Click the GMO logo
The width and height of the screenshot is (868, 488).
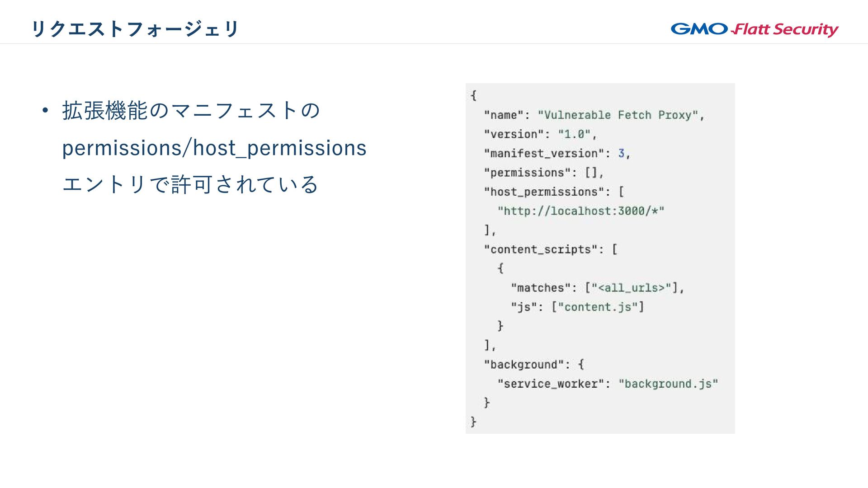pos(699,29)
